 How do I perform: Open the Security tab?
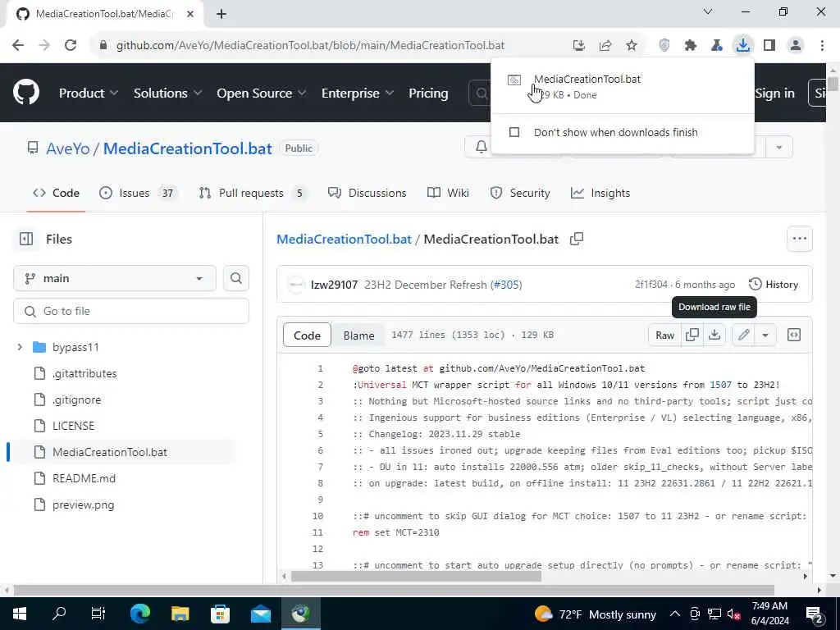tap(520, 193)
